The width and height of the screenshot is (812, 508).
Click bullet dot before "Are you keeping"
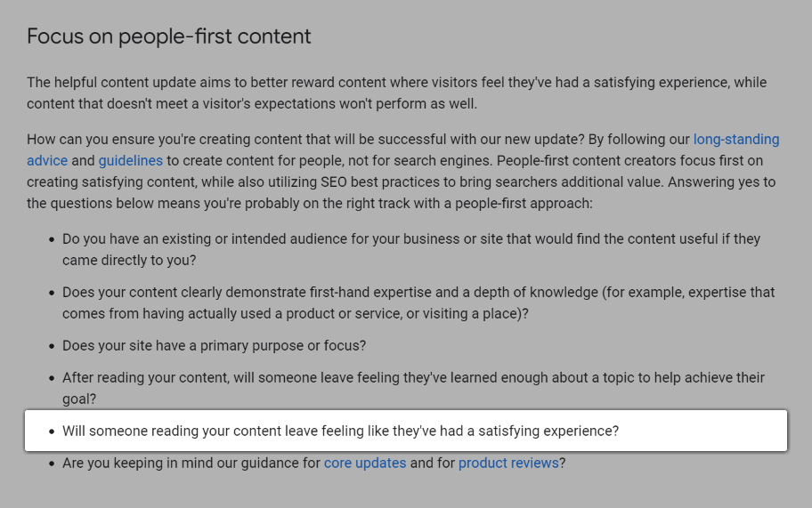tap(50, 464)
